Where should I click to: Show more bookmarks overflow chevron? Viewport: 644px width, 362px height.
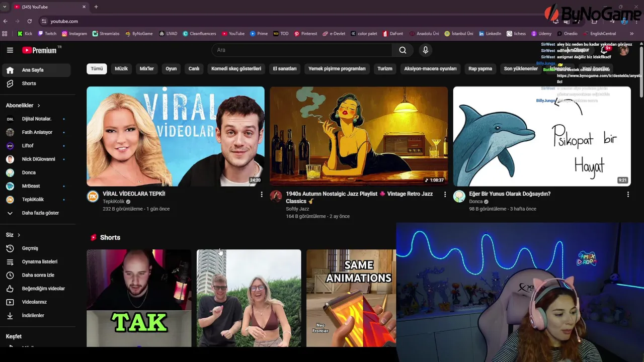(631, 34)
